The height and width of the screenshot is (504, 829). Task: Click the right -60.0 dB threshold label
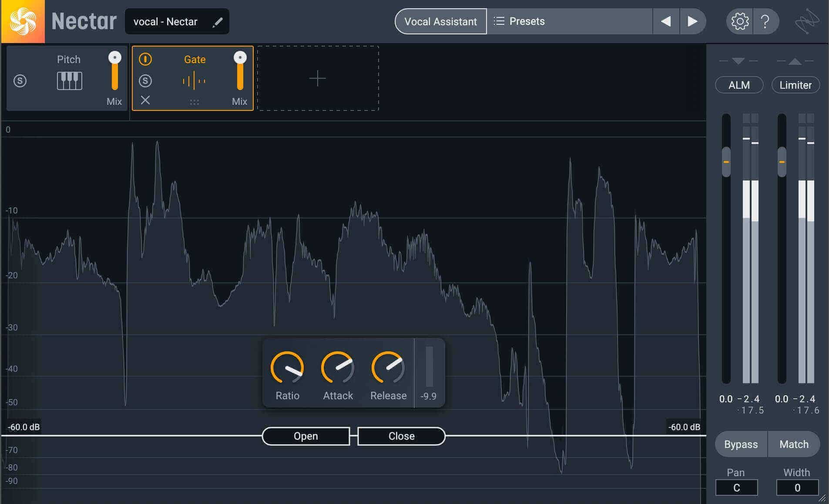684,427
